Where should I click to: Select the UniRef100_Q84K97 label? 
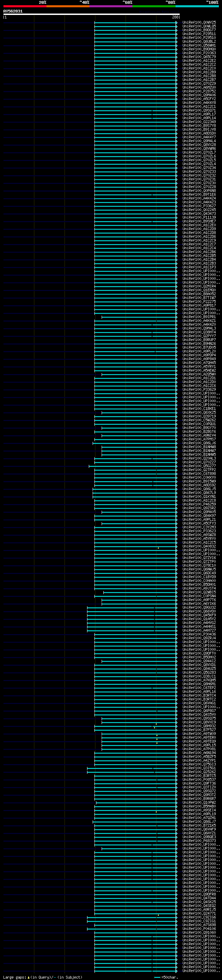(x=199, y=516)
